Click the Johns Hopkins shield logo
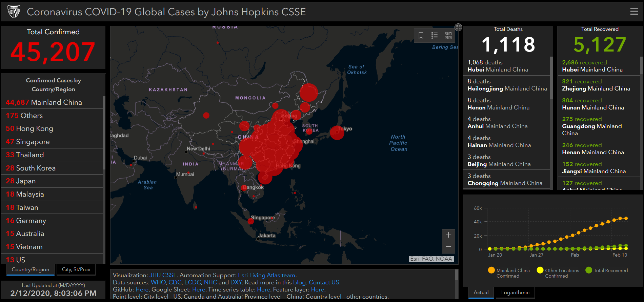644x302 pixels. click(14, 12)
